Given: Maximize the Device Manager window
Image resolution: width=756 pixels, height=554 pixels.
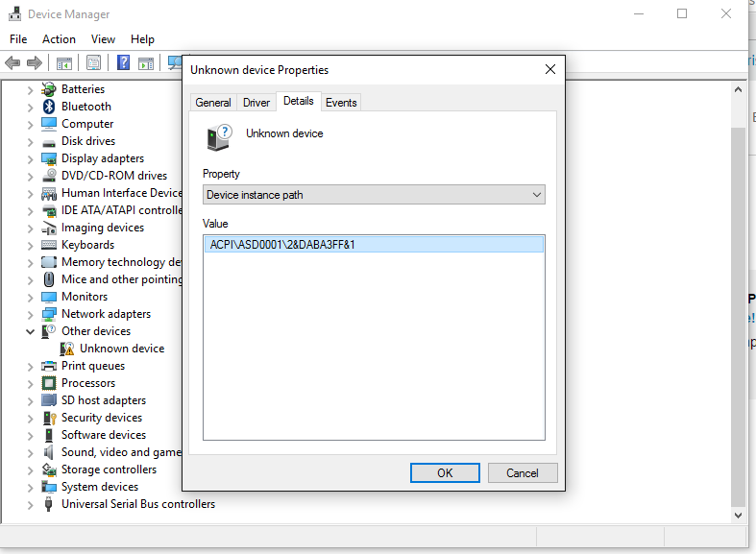Looking at the screenshot, I should tap(682, 13).
